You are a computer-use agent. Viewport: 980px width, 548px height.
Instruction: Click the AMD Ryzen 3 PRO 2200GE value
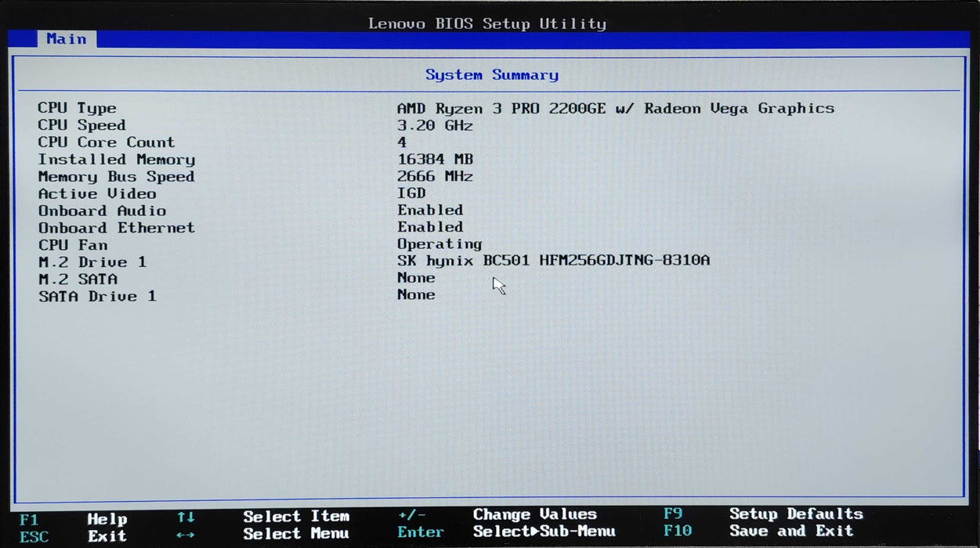click(616, 108)
